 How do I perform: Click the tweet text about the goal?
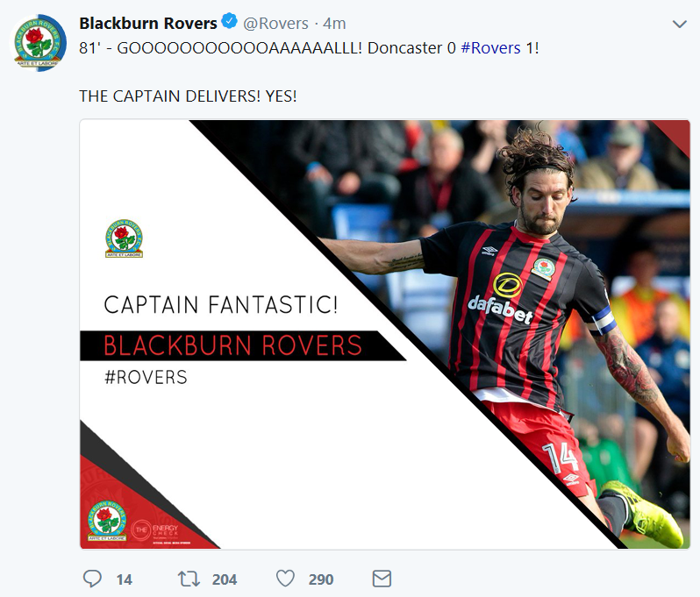pyautogui.click(x=309, y=47)
